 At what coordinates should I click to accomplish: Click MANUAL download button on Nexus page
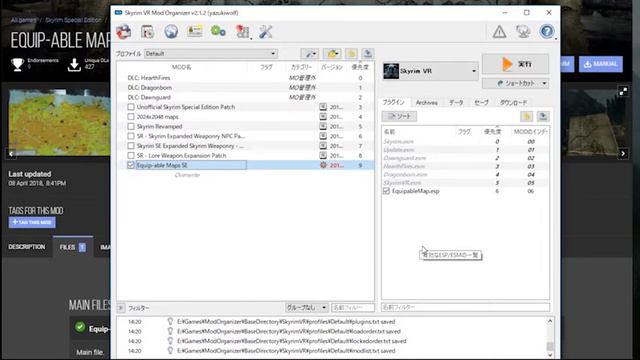(x=600, y=64)
